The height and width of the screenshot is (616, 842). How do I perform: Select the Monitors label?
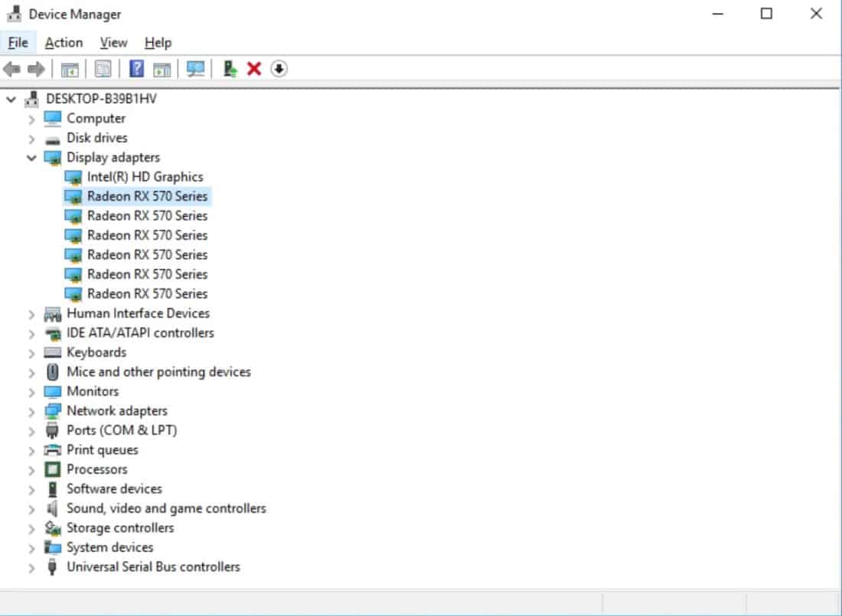click(93, 391)
